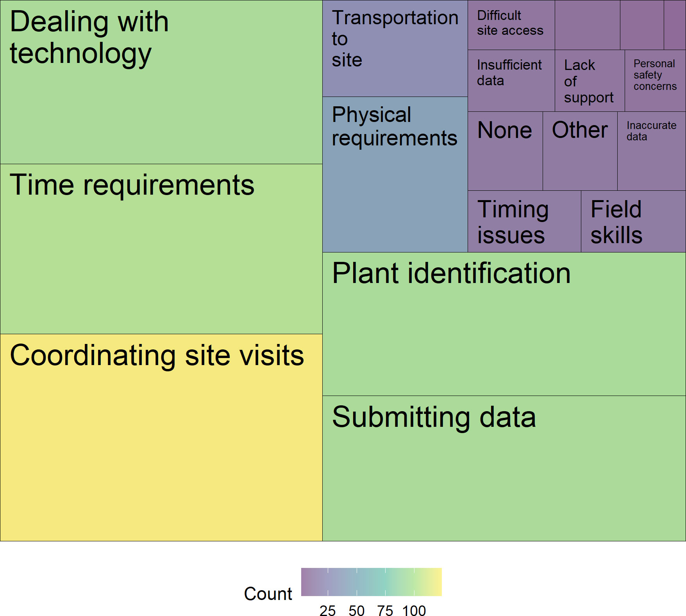
Task: Select the None tile
Action: 505,151
